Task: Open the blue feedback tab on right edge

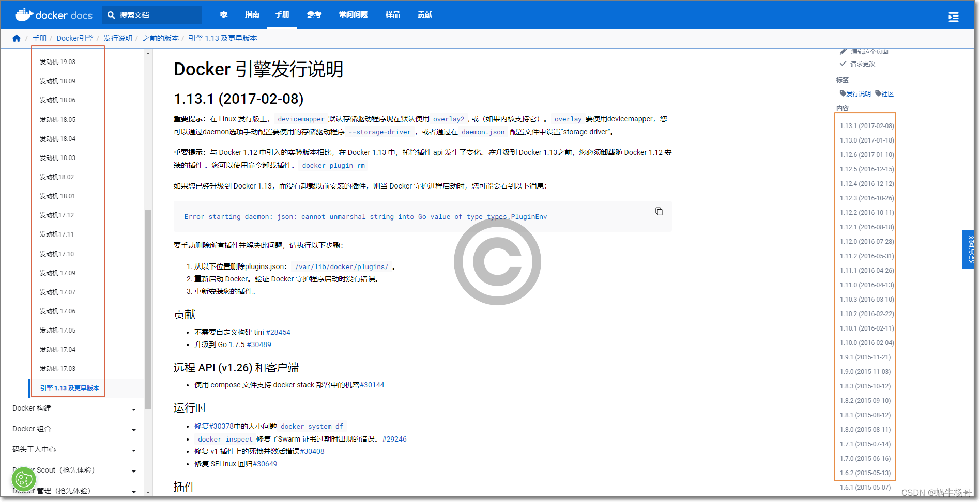Action: 969,249
